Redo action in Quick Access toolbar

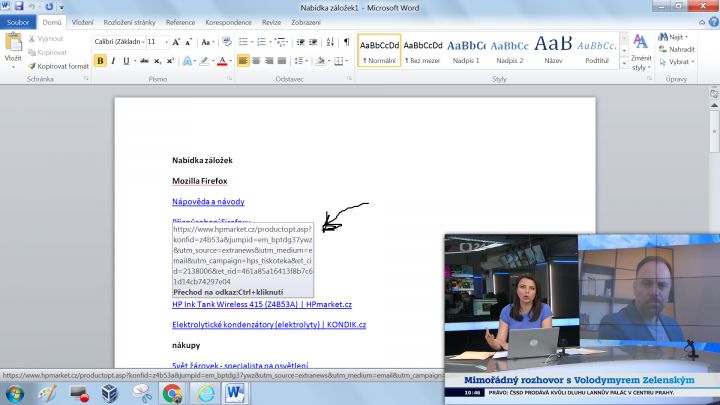tap(49, 6)
